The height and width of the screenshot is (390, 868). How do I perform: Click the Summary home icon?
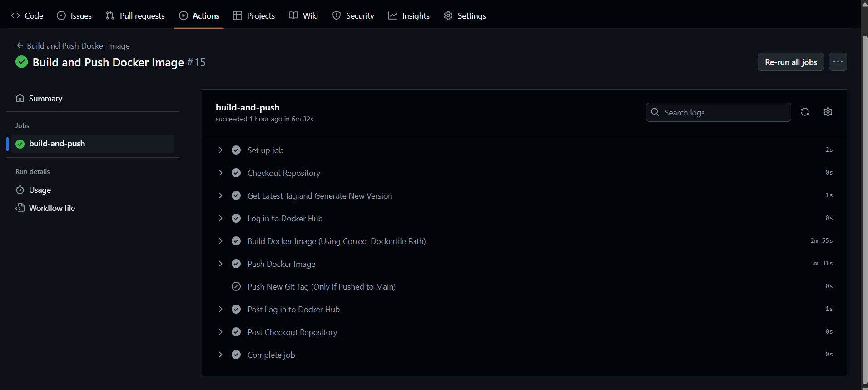[x=20, y=98]
